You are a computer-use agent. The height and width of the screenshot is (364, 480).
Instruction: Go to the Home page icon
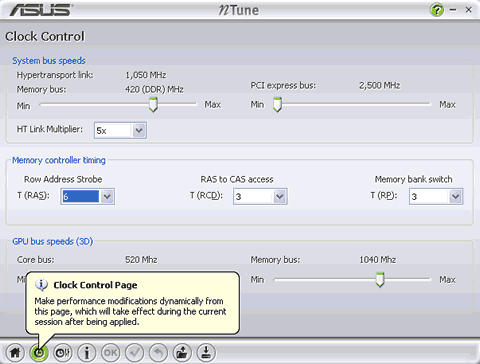pyautogui.click(x=15, y=352)
